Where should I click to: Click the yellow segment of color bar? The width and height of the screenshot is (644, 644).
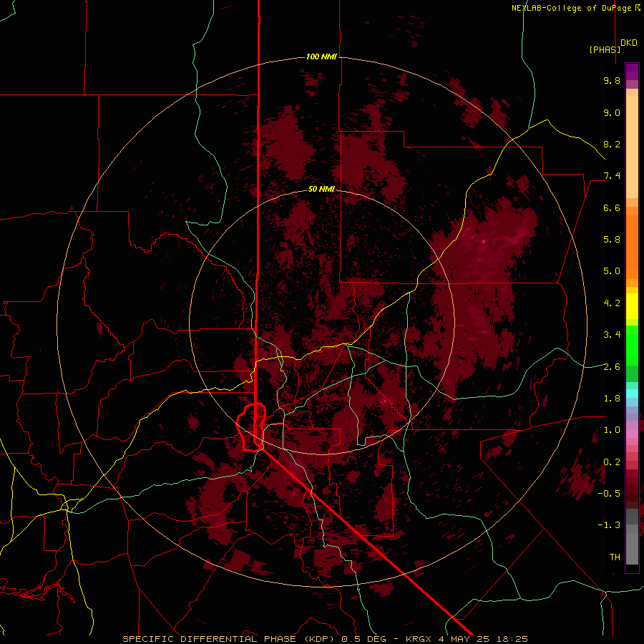click(x=632, y=306)
